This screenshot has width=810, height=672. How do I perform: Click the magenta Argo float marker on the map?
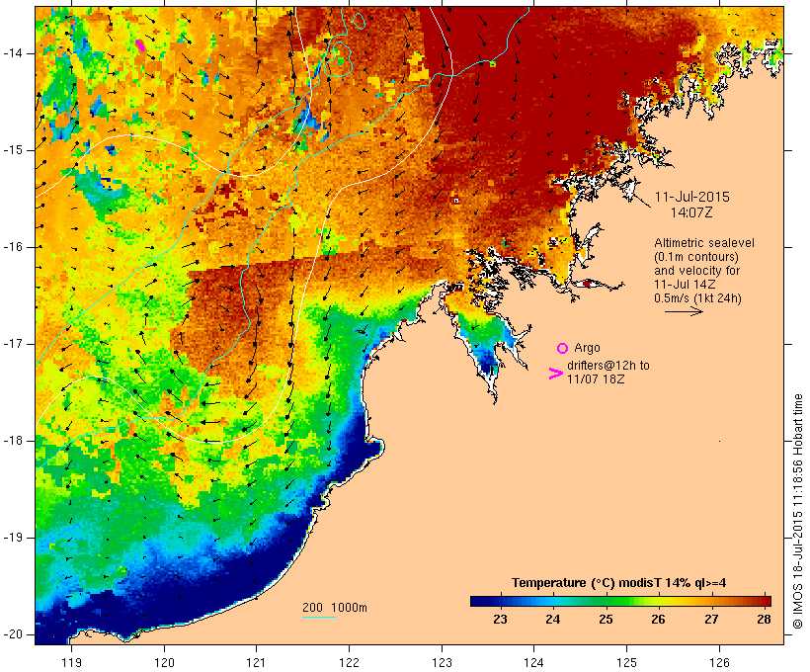[x=140, y=45]
